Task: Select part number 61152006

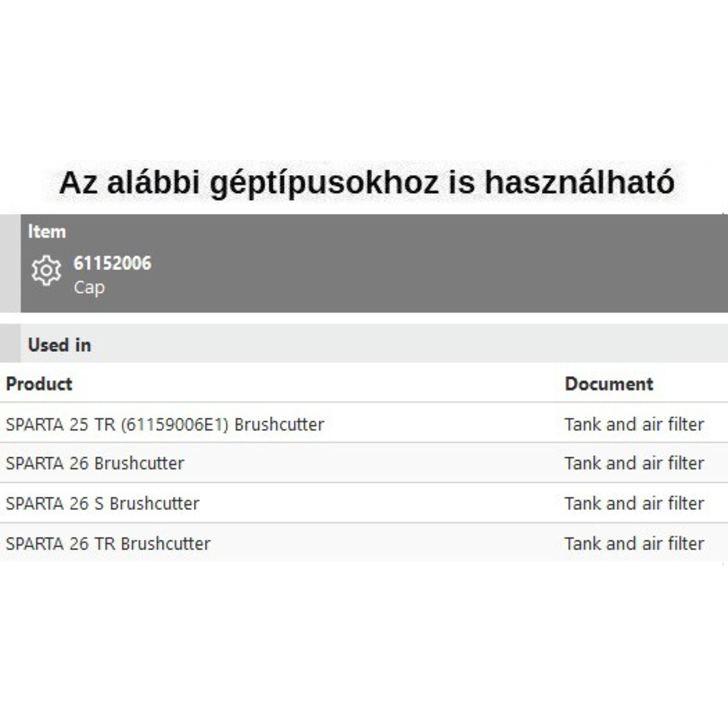Action: click(112, 263)
